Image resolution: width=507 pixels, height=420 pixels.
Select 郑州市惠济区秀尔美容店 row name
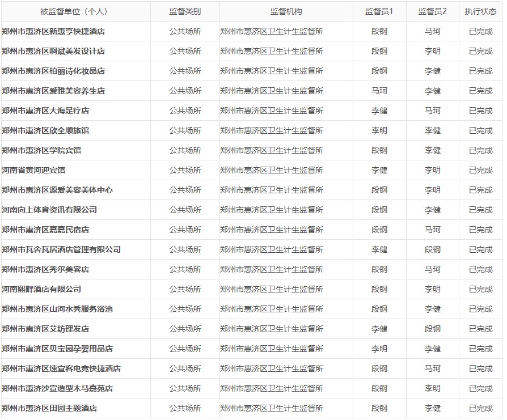tap(45, 269)
